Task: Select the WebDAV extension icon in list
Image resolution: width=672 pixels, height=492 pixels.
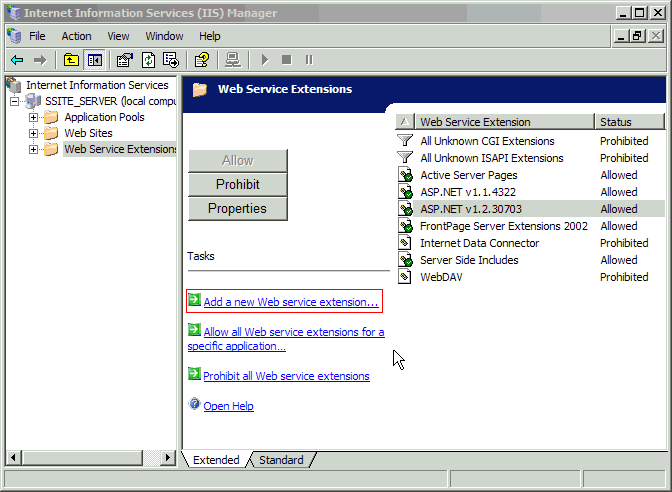Action: point(405,277)
